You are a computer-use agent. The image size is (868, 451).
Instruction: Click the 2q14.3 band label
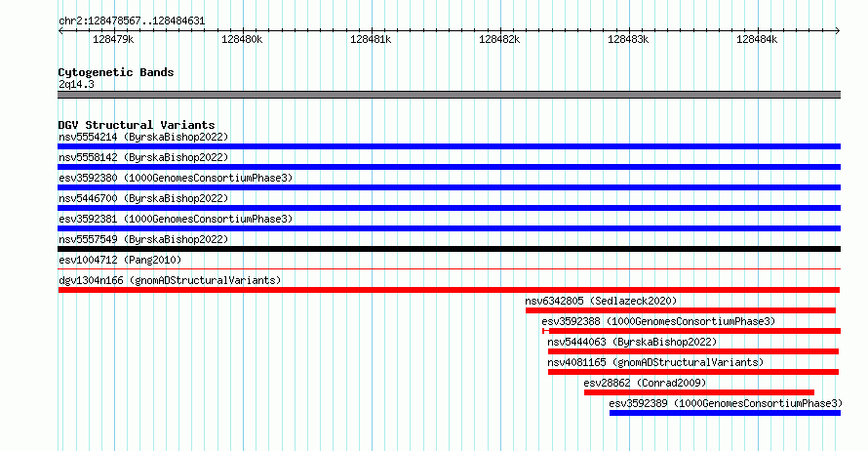(76, 85)
